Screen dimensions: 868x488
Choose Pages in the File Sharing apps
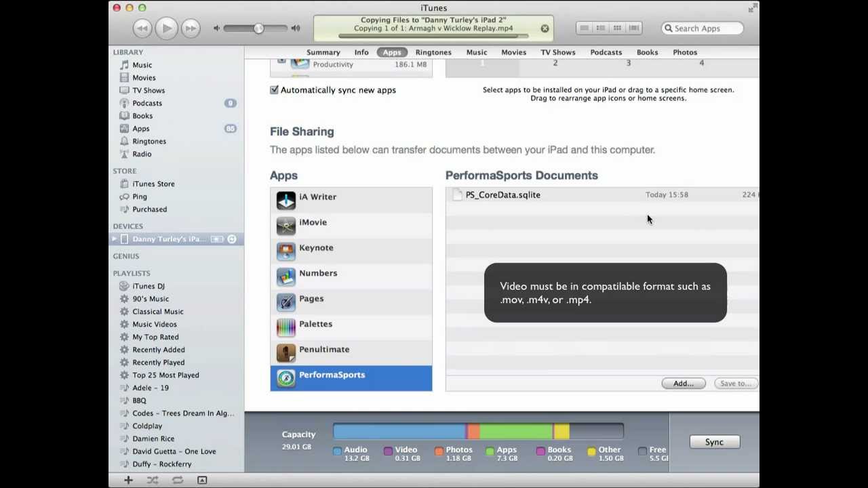[x=351, y=302]
